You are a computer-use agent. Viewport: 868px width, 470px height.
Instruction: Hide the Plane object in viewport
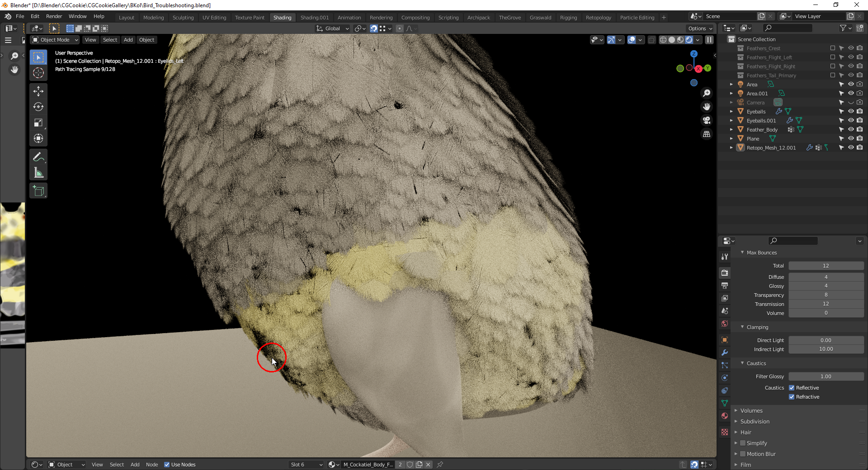pos(851,138)
